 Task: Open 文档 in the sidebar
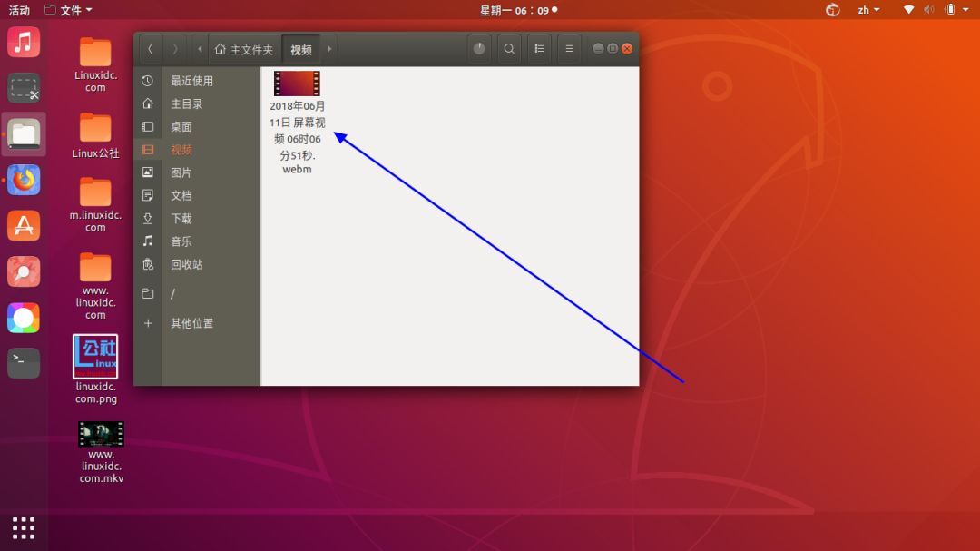pyautogui.click(x=181, y=196)
